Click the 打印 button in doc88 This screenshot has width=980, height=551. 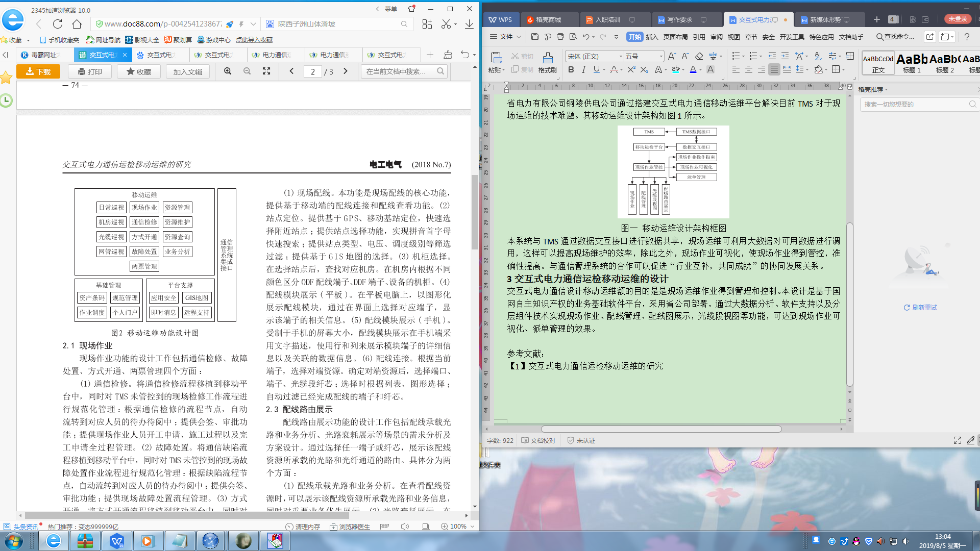[x=89, y=71]
